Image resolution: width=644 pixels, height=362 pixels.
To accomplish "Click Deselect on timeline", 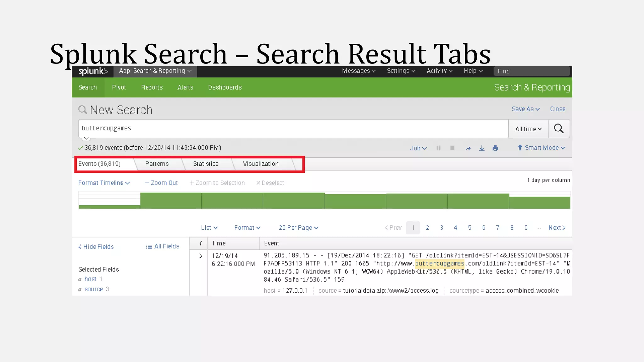I will (x=270, y=183).
